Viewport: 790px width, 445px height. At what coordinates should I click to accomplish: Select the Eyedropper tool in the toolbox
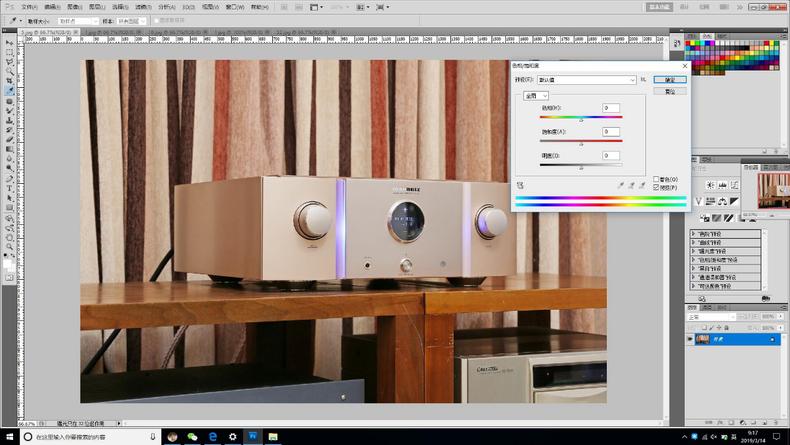[9, 91]
